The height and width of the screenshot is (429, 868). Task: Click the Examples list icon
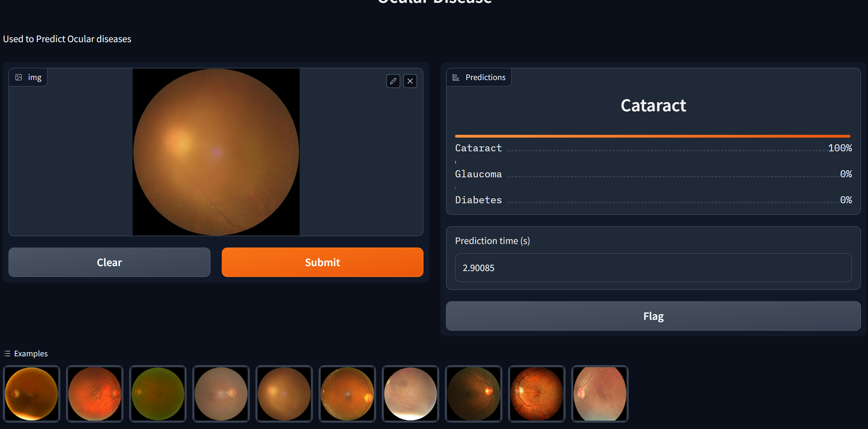click(7, 354)
